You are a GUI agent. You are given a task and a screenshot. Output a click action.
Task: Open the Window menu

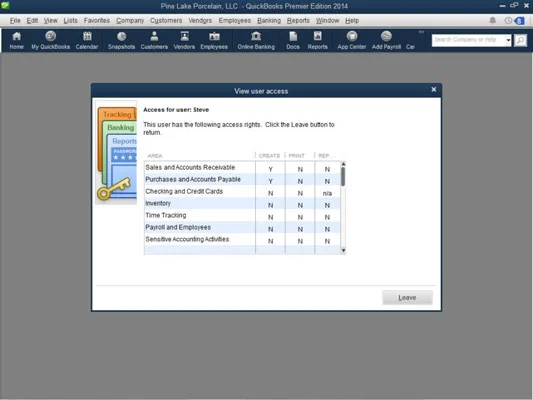coord(327,20)
